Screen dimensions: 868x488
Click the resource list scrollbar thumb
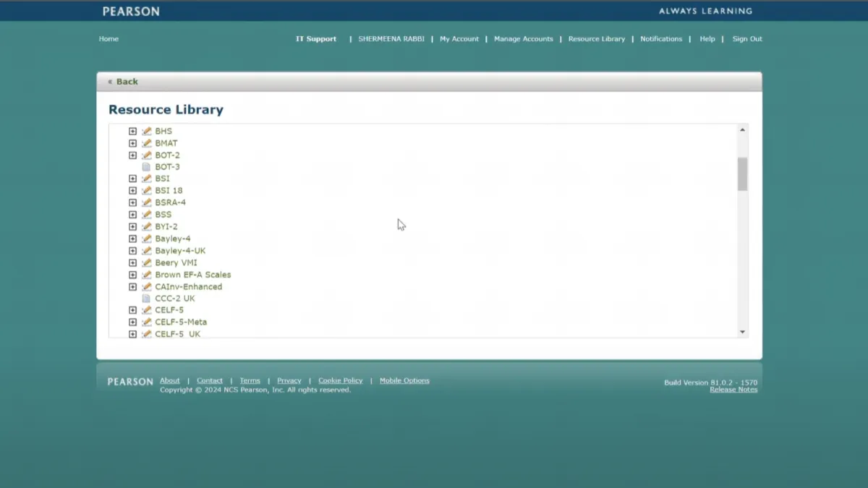tap(742, 174)
